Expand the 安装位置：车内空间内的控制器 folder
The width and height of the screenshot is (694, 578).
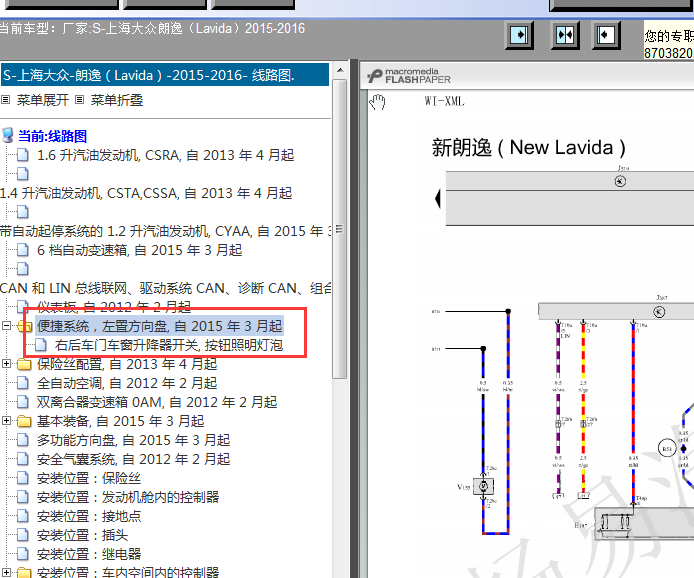point(6,573)
